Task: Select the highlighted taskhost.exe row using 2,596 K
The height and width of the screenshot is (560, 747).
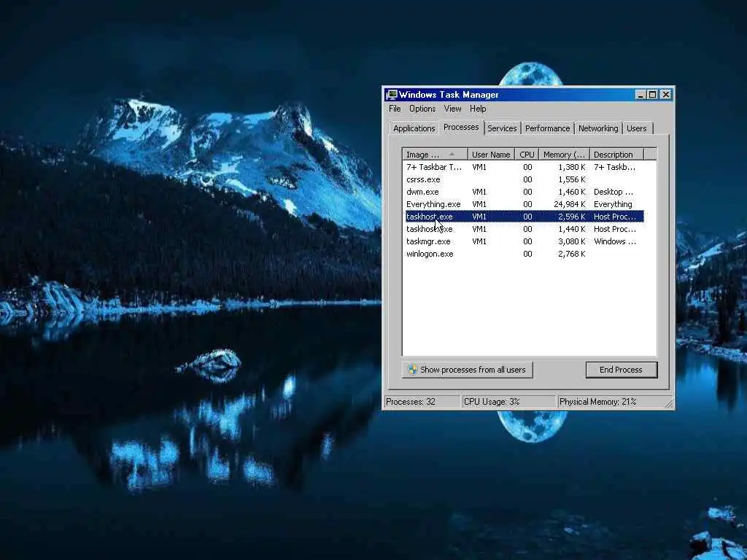Action: 525,217
